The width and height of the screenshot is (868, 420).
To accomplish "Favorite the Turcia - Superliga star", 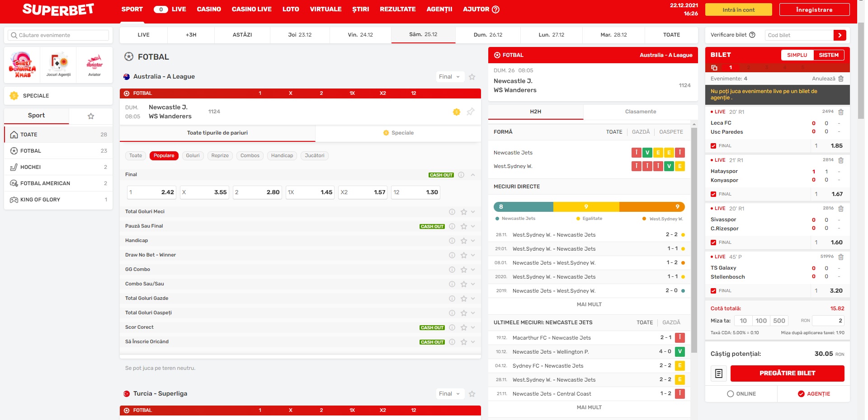I will (x=472, y=394).
